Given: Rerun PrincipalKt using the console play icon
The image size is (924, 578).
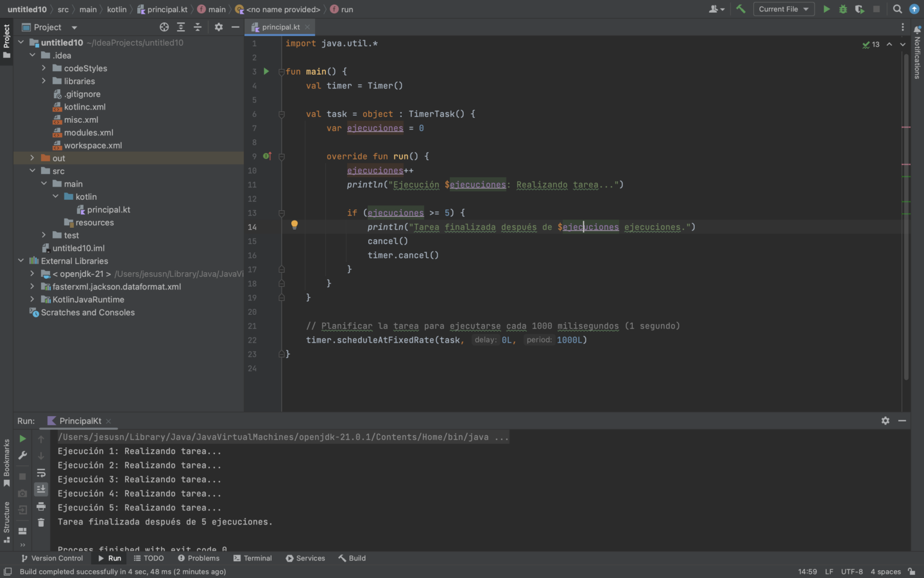Looking at the screenshot, I should point(22,438).
